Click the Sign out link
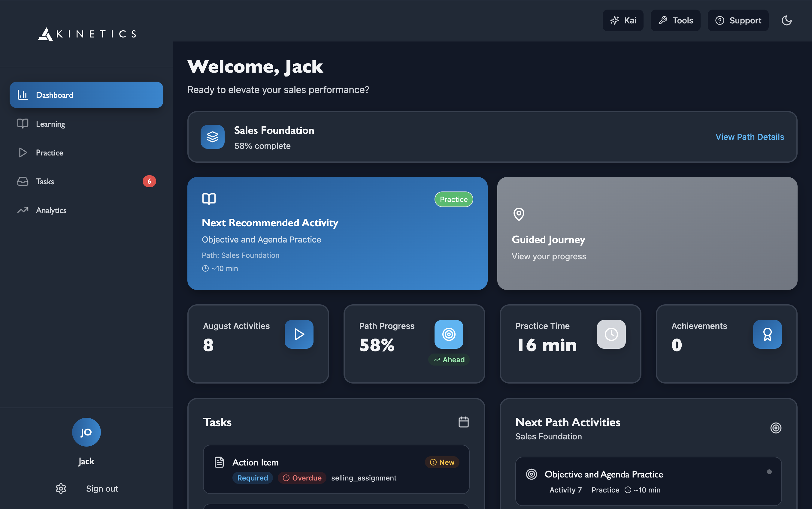 pos(102,489)
